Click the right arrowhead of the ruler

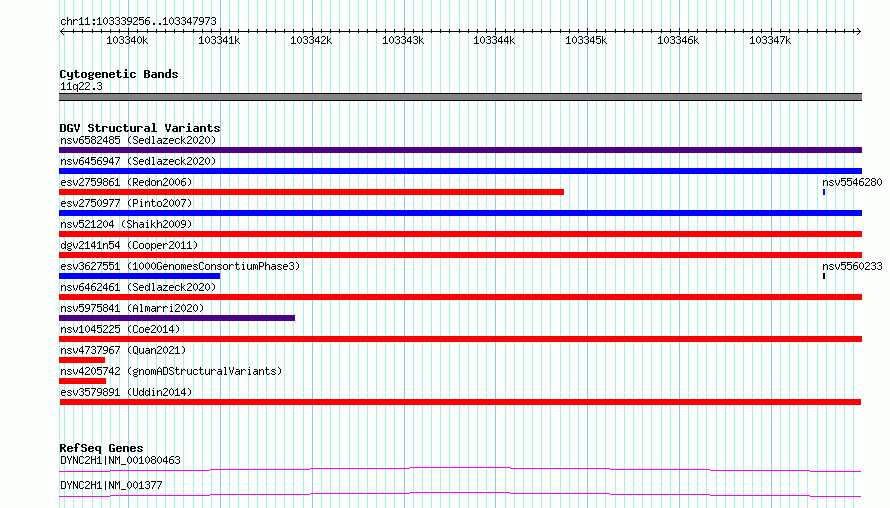(x=859, y=31)
